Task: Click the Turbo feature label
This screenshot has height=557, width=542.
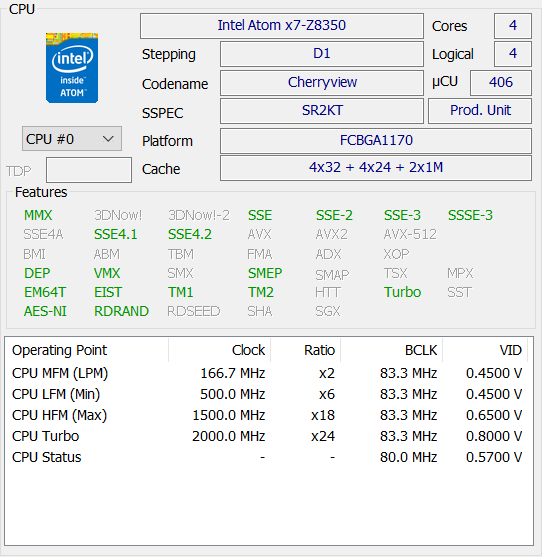Action: click(402, 293)
